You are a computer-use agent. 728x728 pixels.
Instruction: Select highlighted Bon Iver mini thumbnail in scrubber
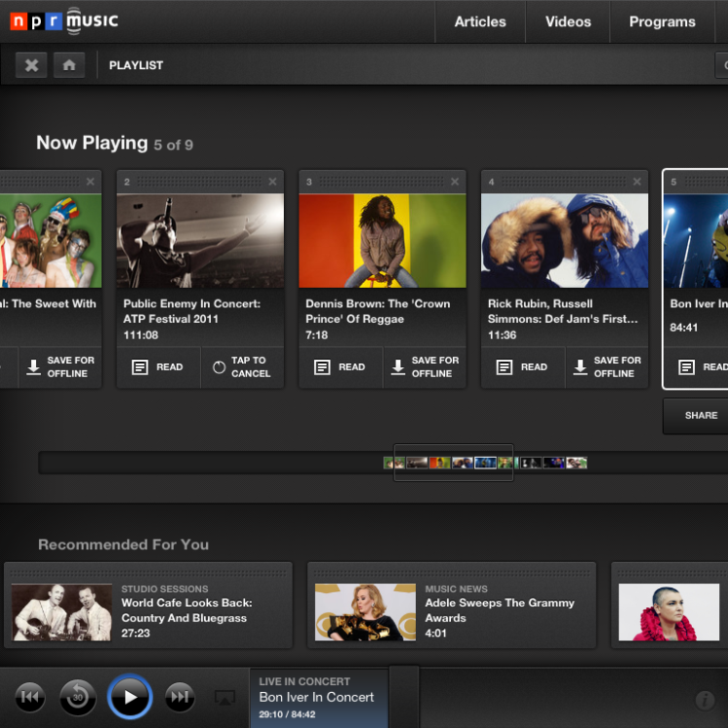(485, 463)
